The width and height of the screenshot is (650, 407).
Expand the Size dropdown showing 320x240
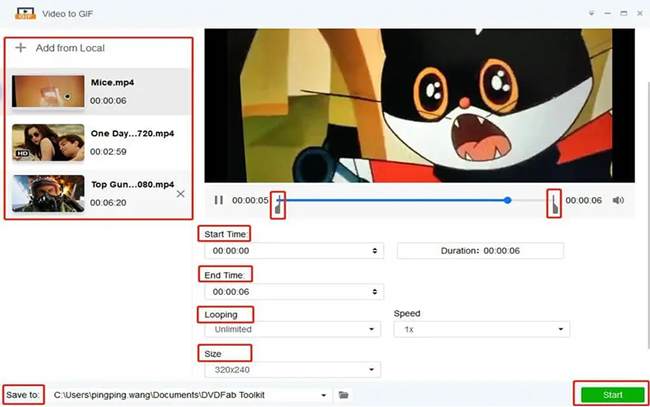(291, 370)
